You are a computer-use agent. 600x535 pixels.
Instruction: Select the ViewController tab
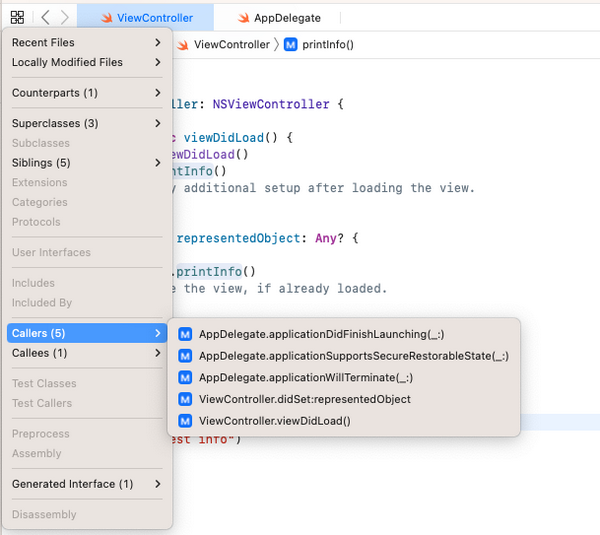pos(153,18)
